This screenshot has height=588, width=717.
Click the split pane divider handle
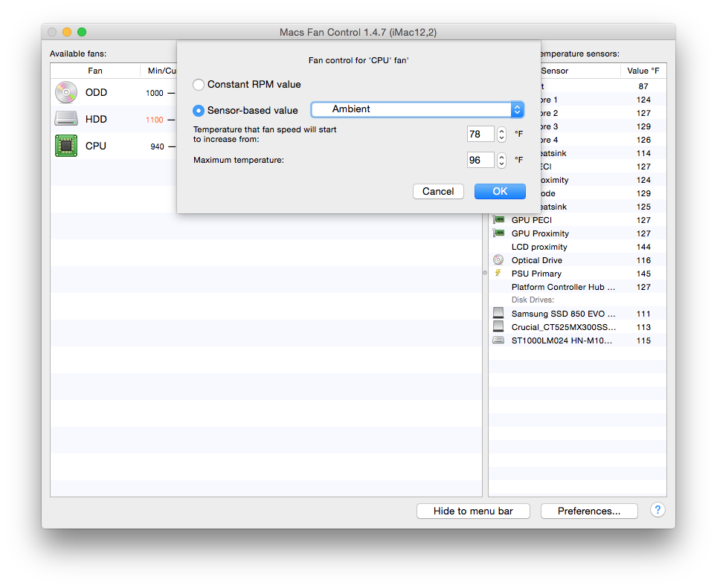click(485, 273)
